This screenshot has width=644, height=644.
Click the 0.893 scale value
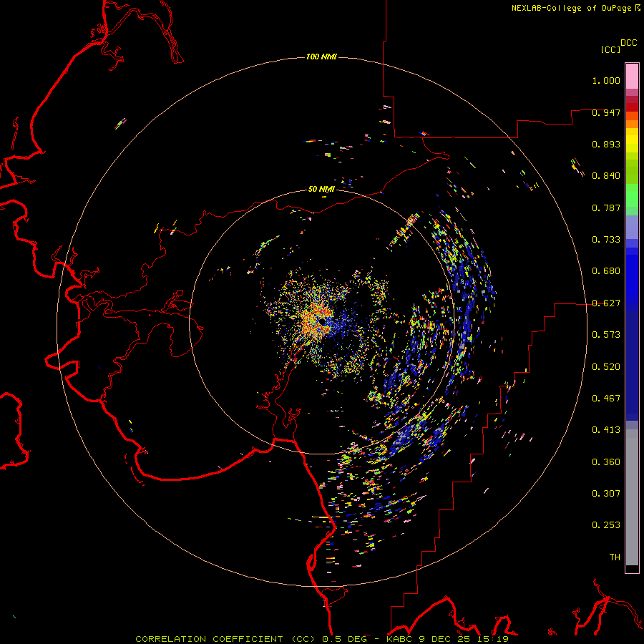[606, 144]
